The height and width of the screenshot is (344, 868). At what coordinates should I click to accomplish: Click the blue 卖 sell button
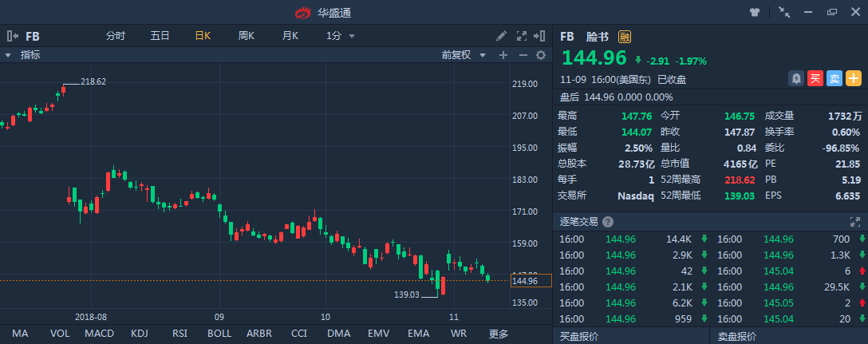(x=834, y=78)
